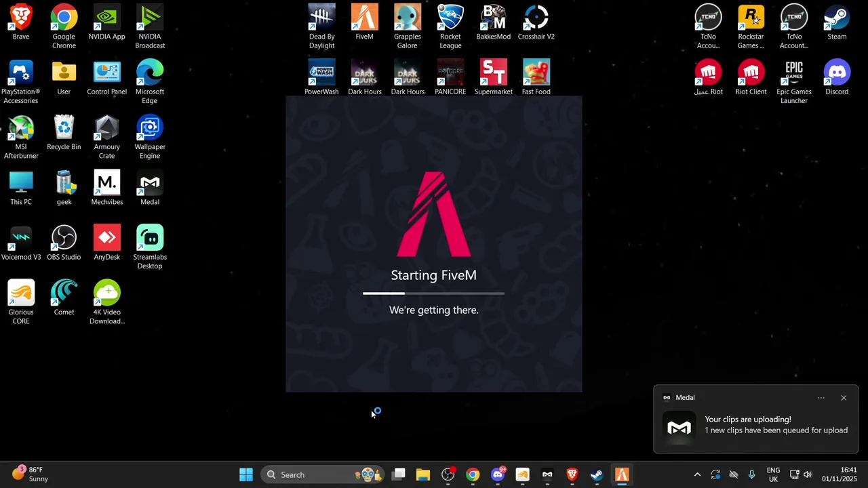Open the Google Chrome desktop shortcut
The width and height of the screenshot is (868, 488).
[x=64, y=27]
